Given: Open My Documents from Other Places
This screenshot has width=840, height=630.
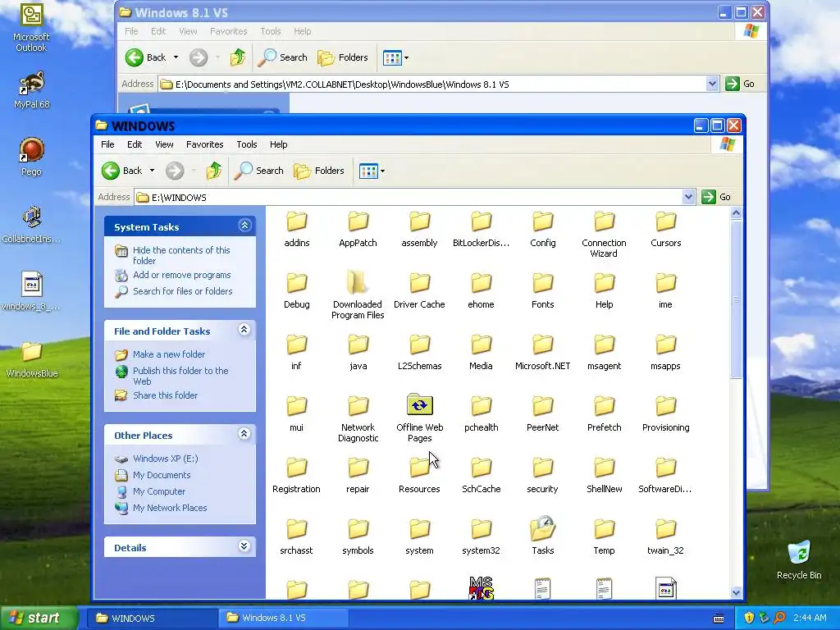Looking at the screenshot, I should click(x=162, y=475).
